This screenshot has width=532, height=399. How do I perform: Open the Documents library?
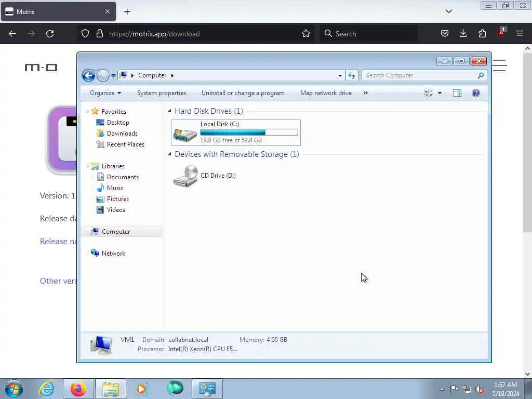click(123, 177)
